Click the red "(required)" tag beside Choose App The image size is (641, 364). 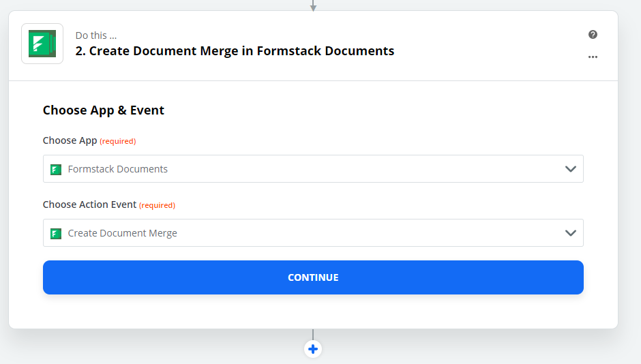click(118, 141)
